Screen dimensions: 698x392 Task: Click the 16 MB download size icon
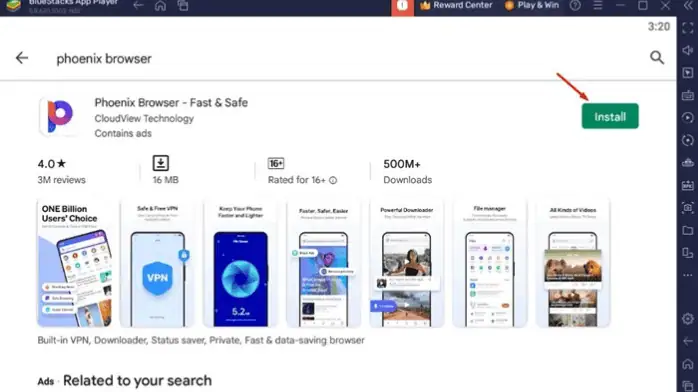tap(161, 163)
